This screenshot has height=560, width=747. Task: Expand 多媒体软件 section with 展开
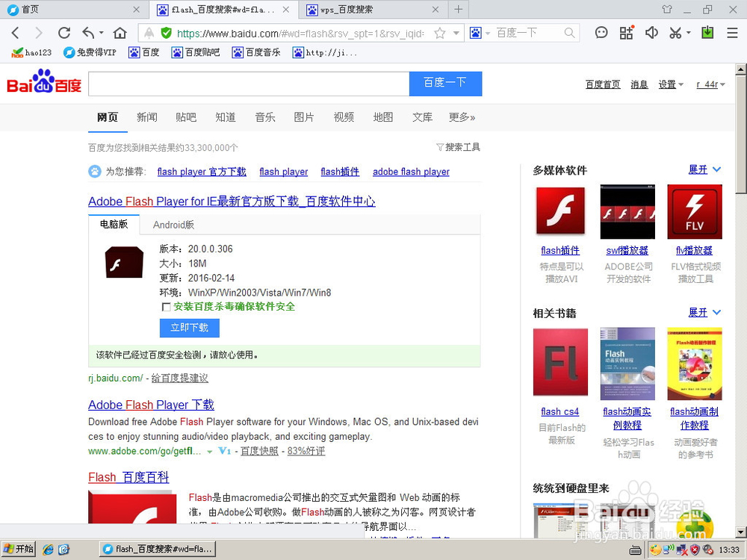tap(704, 169)
